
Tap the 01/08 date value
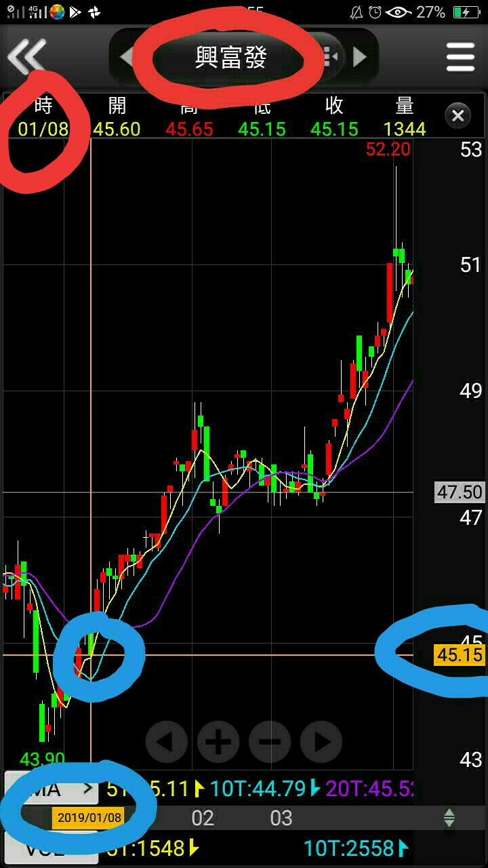click(x=43, y=129)
